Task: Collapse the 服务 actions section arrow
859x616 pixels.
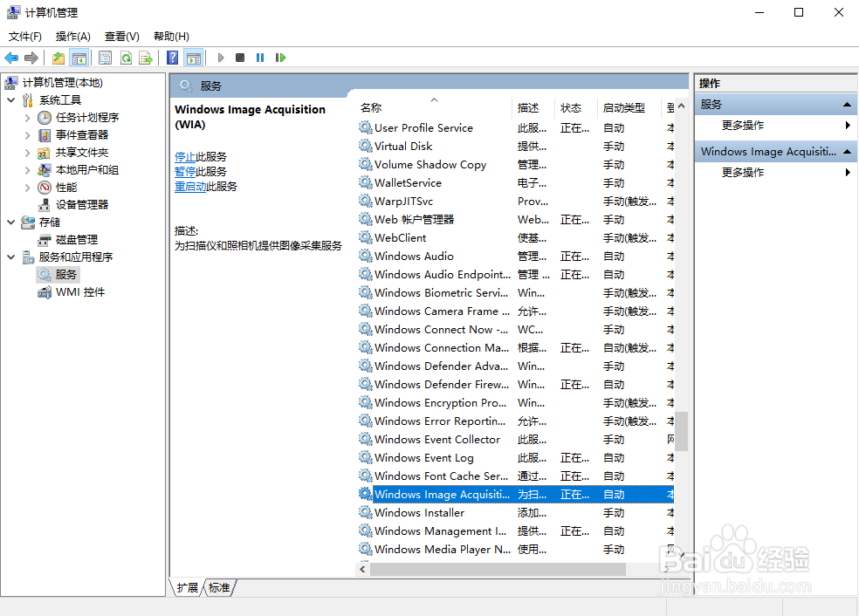Action: [847, 105]
